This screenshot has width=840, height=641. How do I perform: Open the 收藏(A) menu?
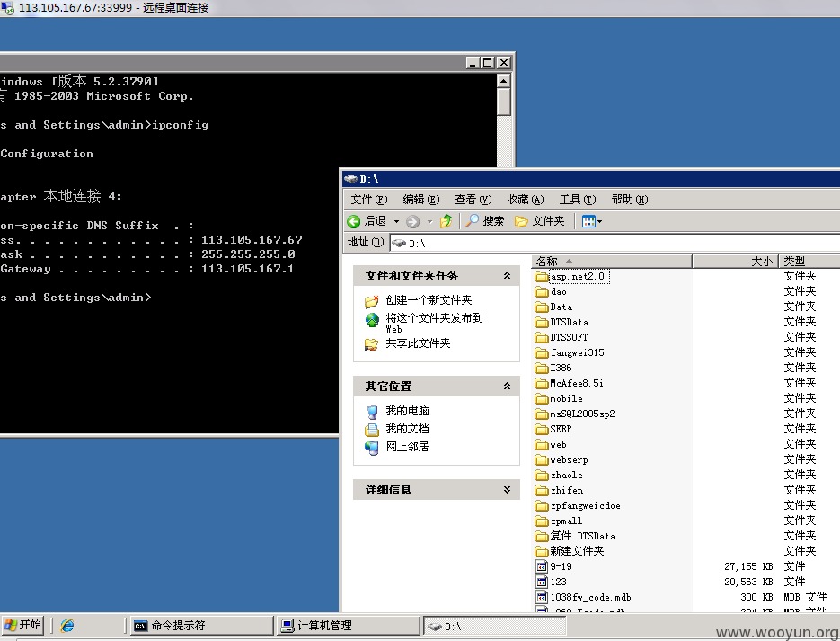[x=525, y=200]
